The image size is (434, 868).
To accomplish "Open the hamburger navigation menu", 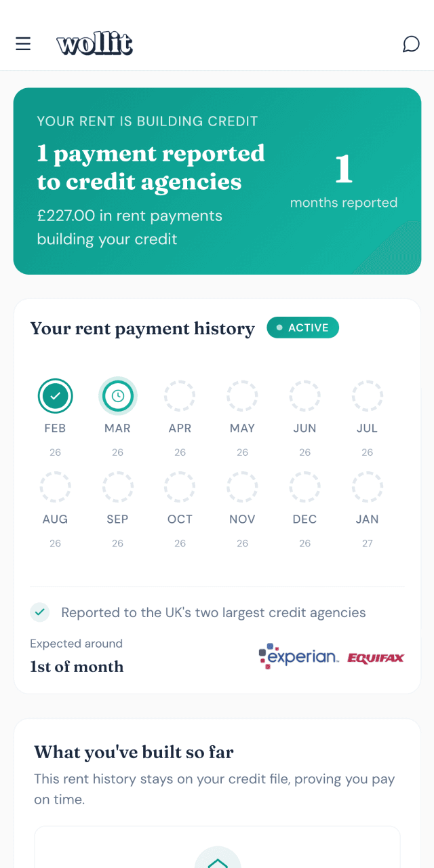I will coord(23,43).
